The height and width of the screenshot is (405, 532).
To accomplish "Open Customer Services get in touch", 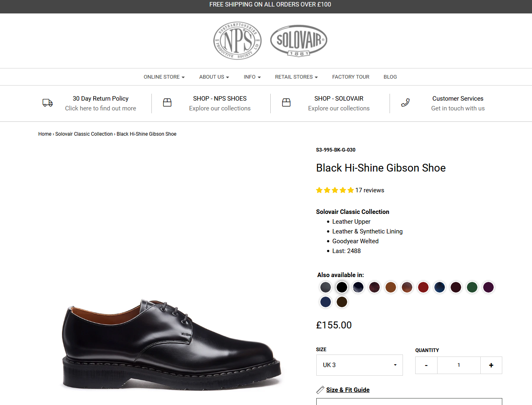I will coord(458,103).
